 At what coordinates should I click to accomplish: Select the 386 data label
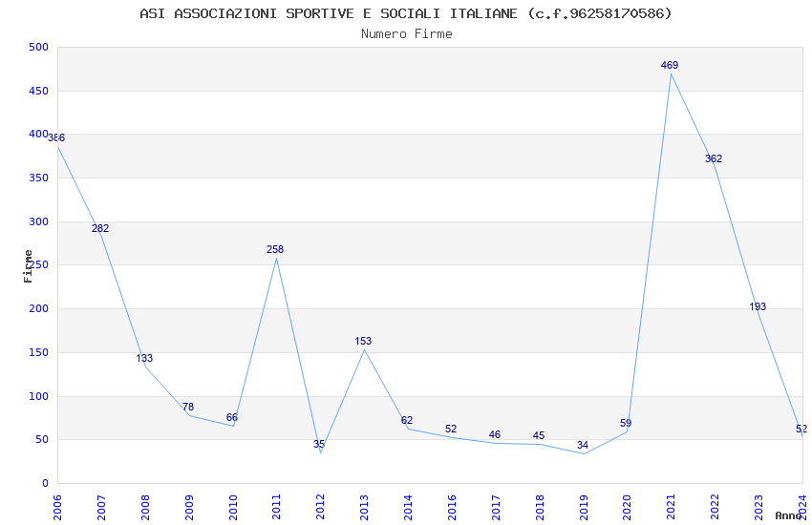[56, 137]
